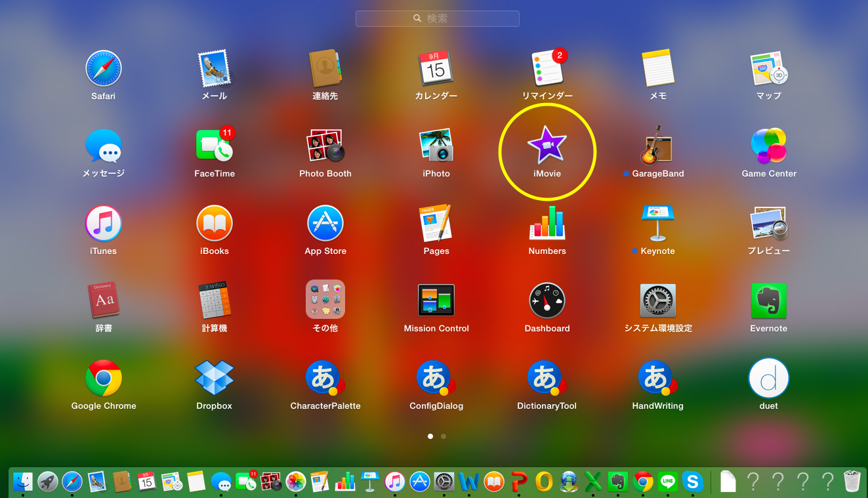868x498 pixels.
Task: Launch the Dashboard app
Action: [x=547, y=301]
